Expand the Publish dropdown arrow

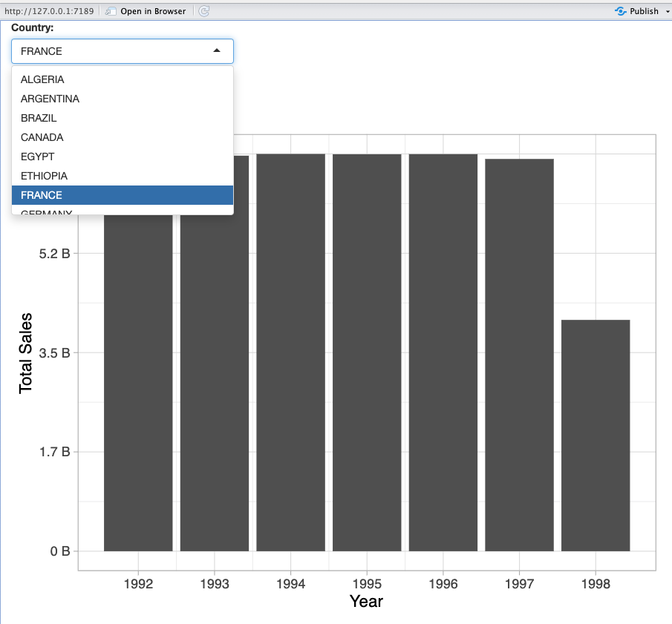[x=666, y=11]
